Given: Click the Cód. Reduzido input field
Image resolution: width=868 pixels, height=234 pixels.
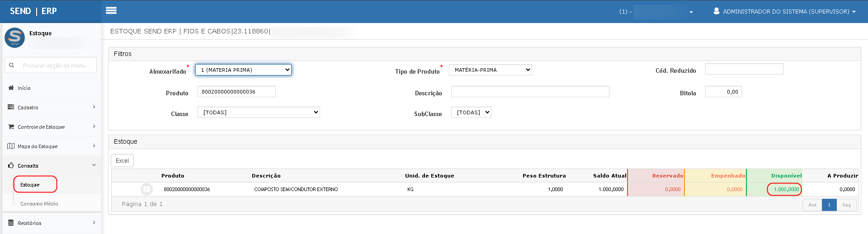Looking at the screenshot, I should tap(744, 69).
